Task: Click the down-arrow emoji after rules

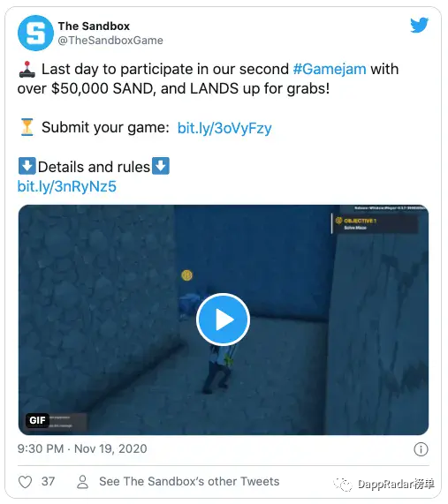Action: point(161,166)
